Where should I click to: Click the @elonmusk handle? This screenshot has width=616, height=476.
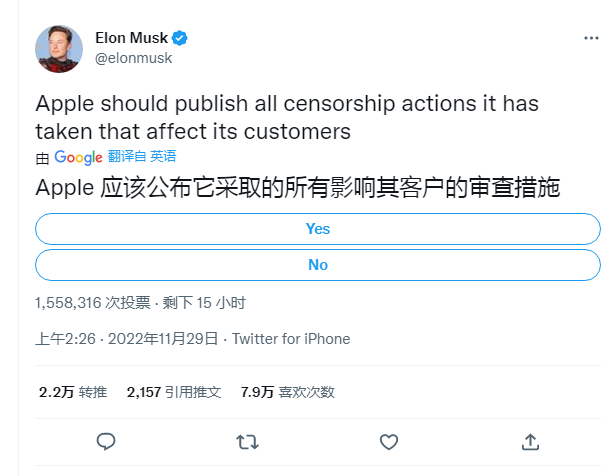[x=133, y=58]
